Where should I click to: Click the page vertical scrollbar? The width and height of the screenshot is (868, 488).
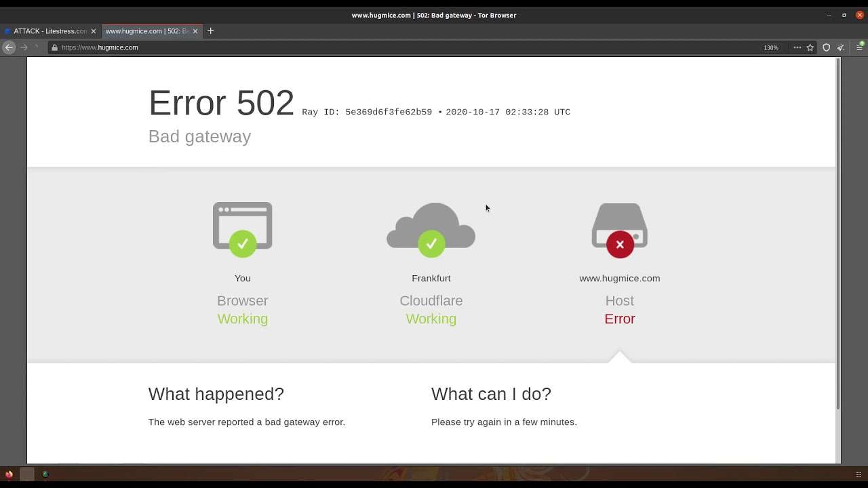tap(838, 234)
